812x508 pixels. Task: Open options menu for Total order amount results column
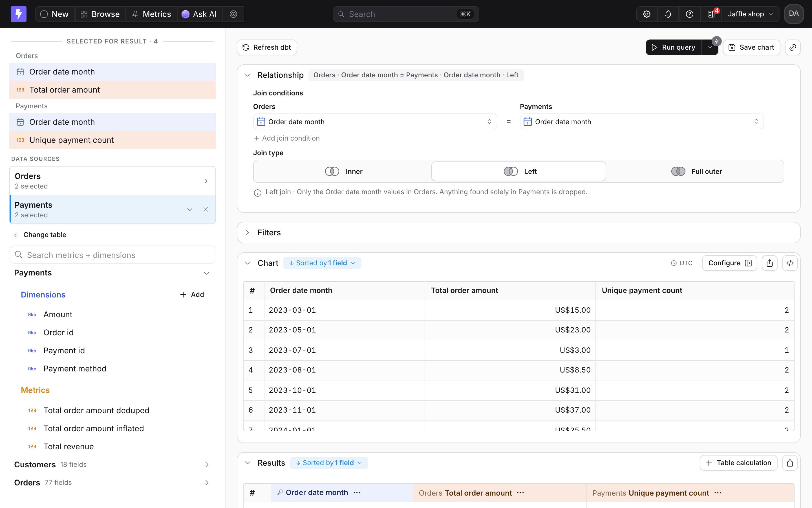(520, 492)
